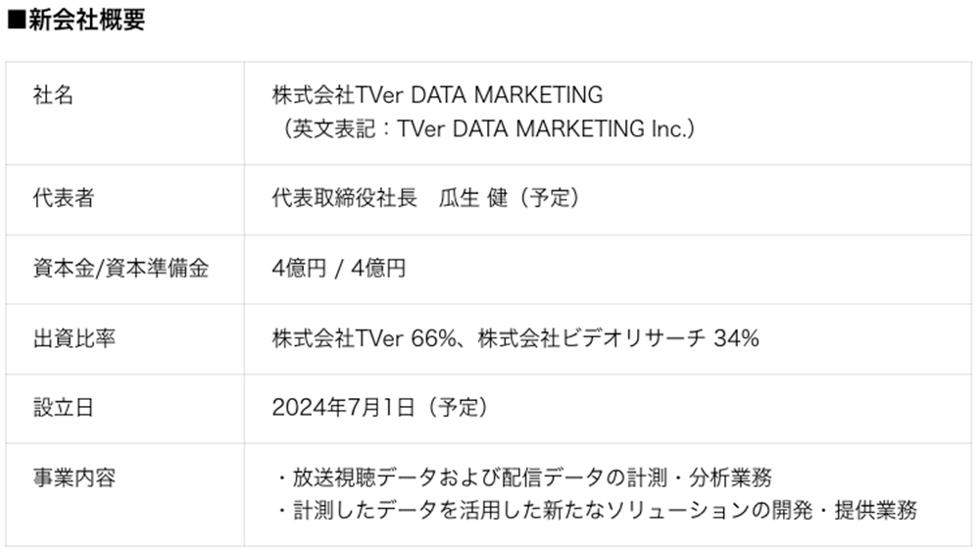Viewport: 980px width, 552px height.
Task: Select the 代表者 row label
Action: 64,198
